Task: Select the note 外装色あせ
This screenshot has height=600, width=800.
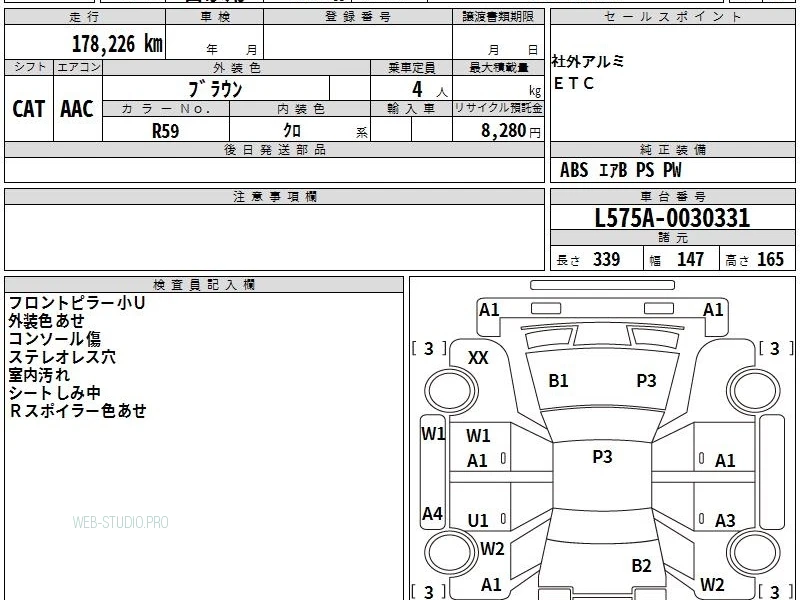Action: click(x=46, y=321)
